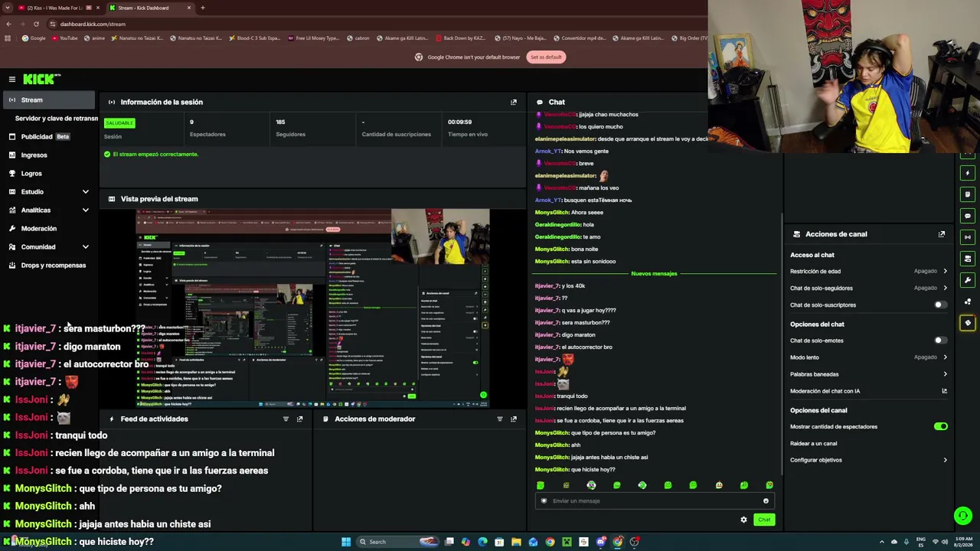Pop out the Acciones de canal panel
Screen dimensions: 980x551
942,234
